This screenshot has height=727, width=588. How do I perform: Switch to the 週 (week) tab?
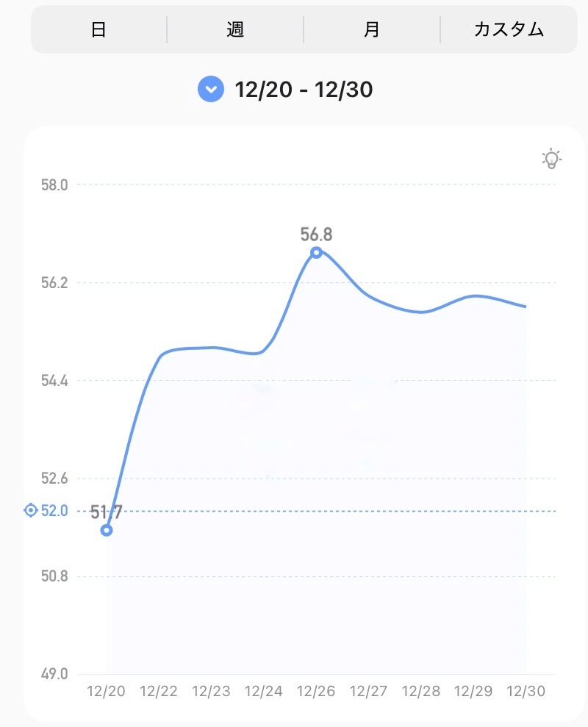click(235, 29)
